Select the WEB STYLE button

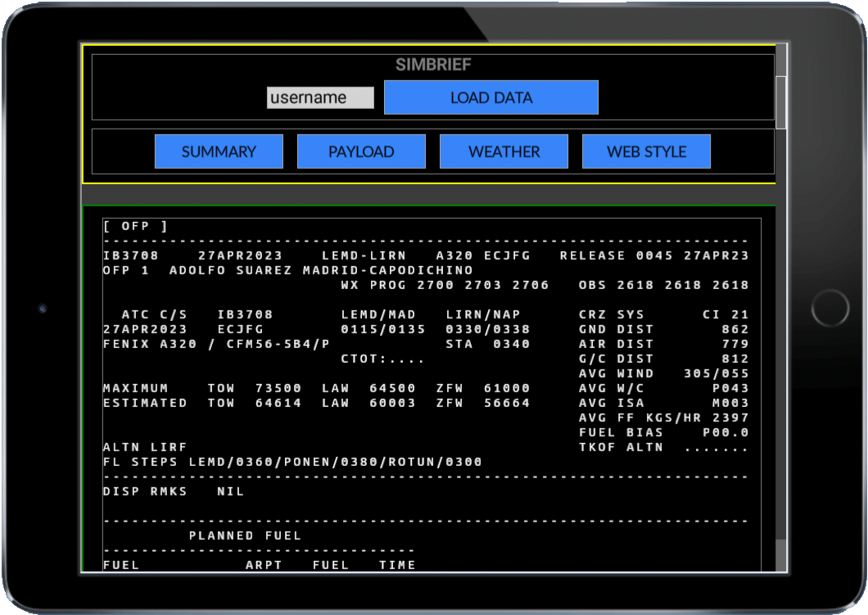point(646,151)
